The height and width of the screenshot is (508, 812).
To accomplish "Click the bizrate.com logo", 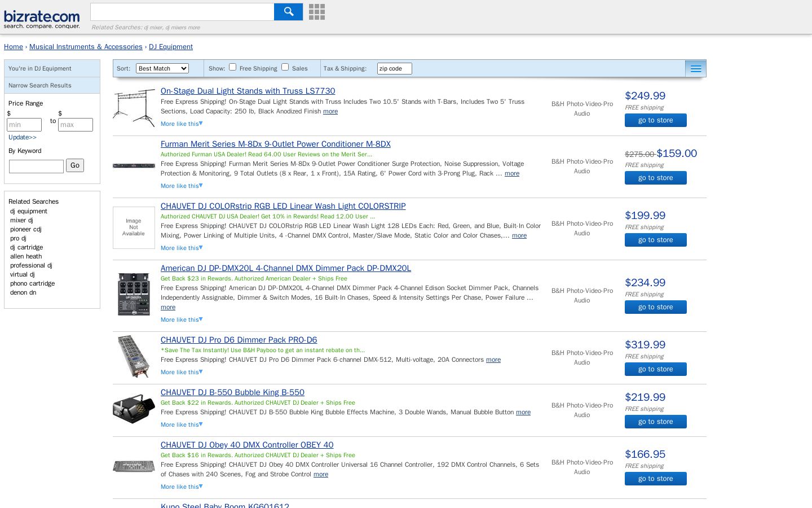I will [x=42, y=19].
